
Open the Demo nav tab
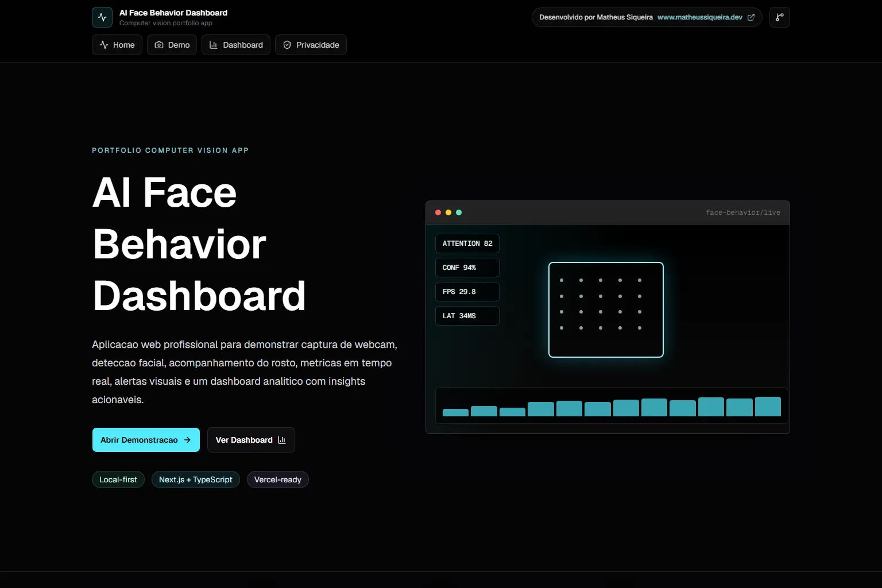172,45
